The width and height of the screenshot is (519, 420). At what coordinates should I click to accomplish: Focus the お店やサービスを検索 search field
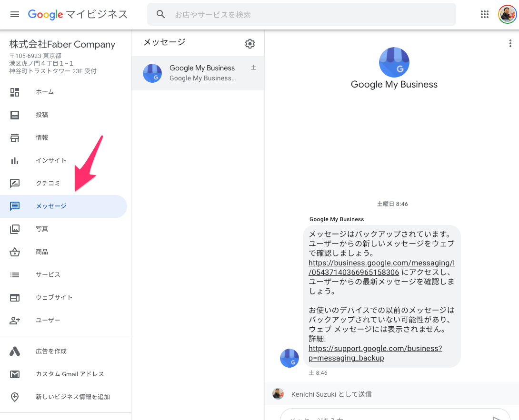coord(301,14)
